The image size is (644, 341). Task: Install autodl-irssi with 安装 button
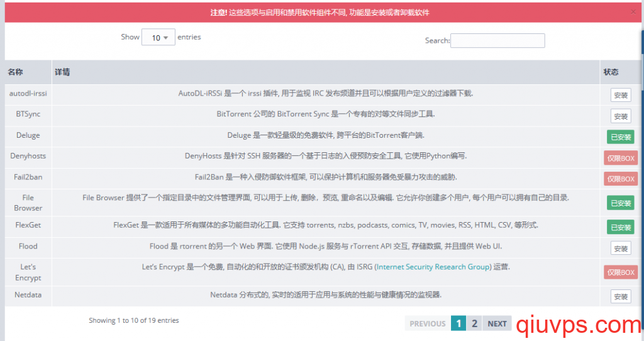pos(621,95)
